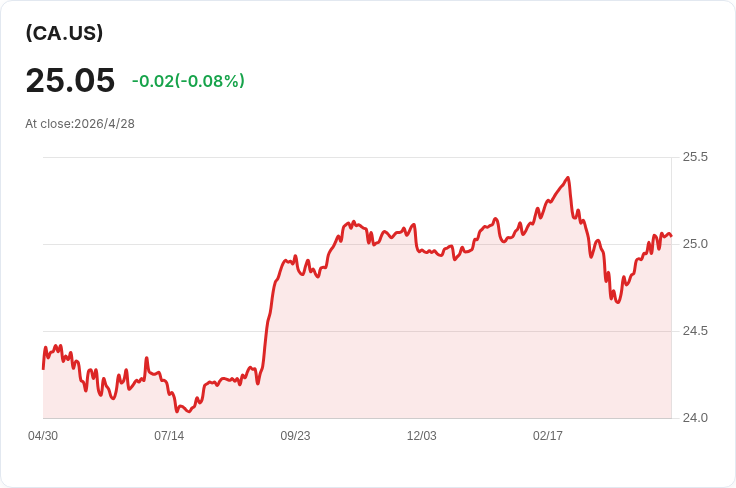736x488 pixels.
Task: Click the 24.5 y-axis label
Action: pyautogui.click(x=695, y=331)
